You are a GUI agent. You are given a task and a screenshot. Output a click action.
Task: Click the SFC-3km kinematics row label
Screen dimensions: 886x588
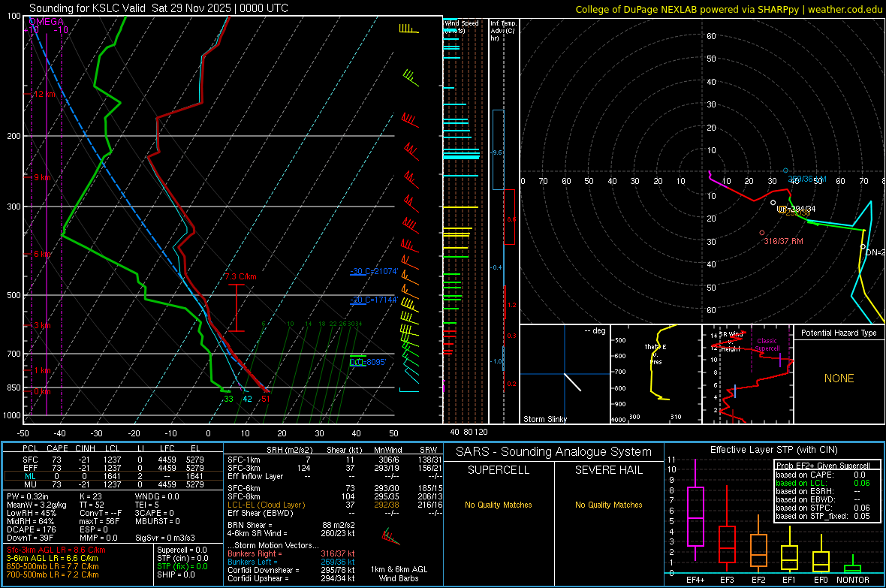pos(243,468)
